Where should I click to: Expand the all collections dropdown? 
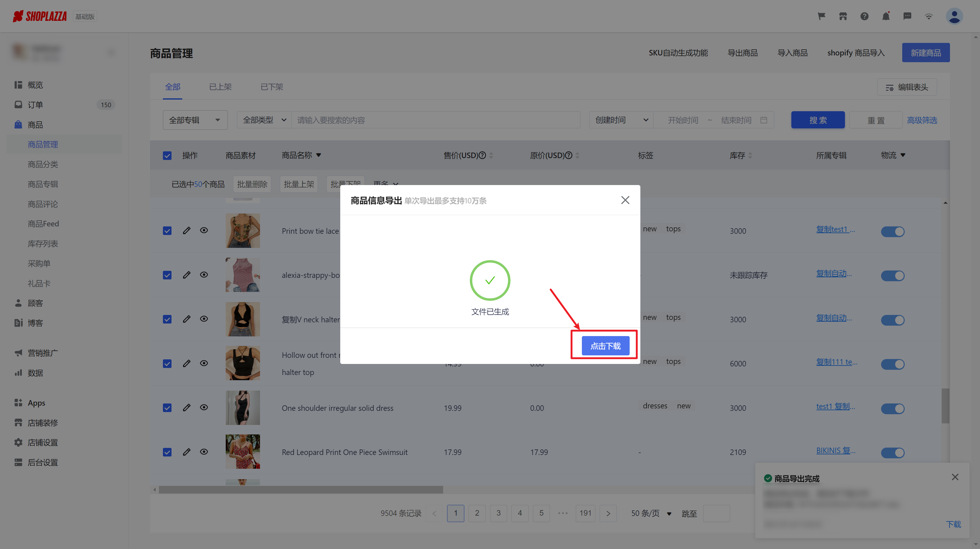tap(195, 120)
